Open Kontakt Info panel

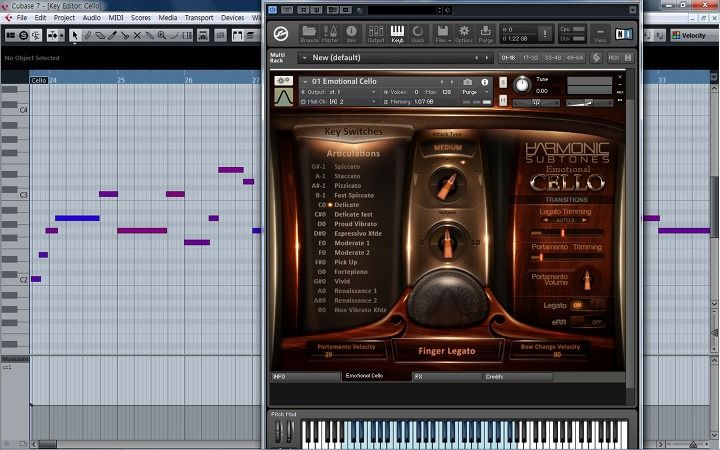point(351,34)
